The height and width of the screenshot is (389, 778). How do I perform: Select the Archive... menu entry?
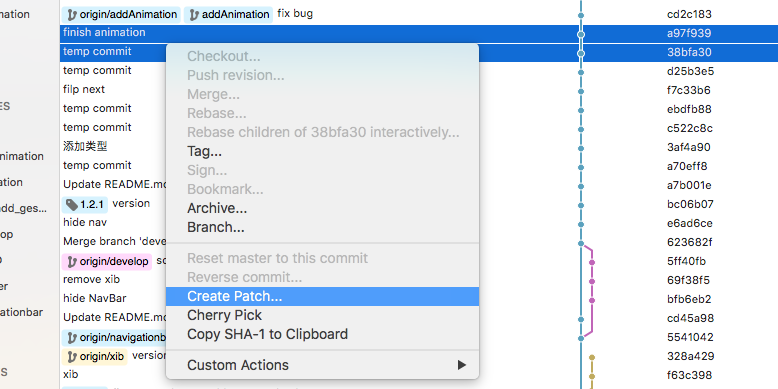[x=322, y=208]
